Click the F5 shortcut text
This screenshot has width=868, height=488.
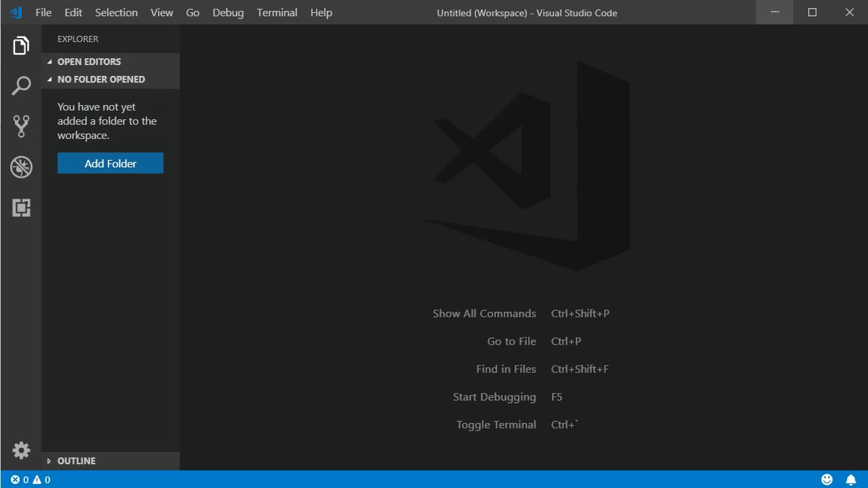coord(557,396)
